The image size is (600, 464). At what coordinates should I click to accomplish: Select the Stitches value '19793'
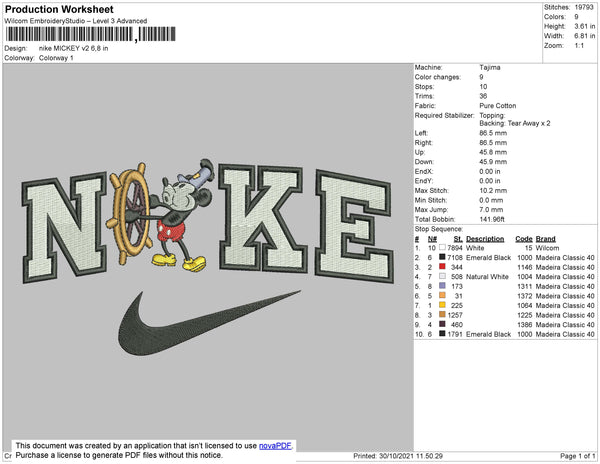pos(584,7)
